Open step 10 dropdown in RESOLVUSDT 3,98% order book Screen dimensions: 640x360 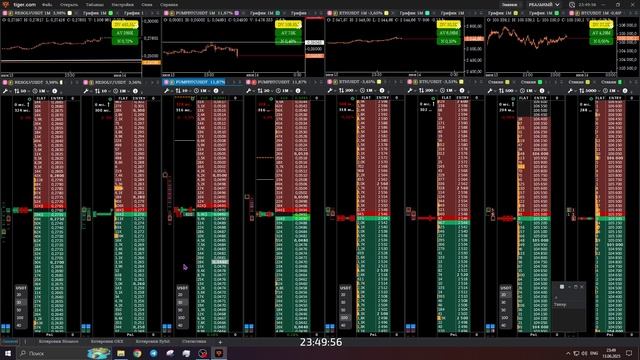pos(22,91)
